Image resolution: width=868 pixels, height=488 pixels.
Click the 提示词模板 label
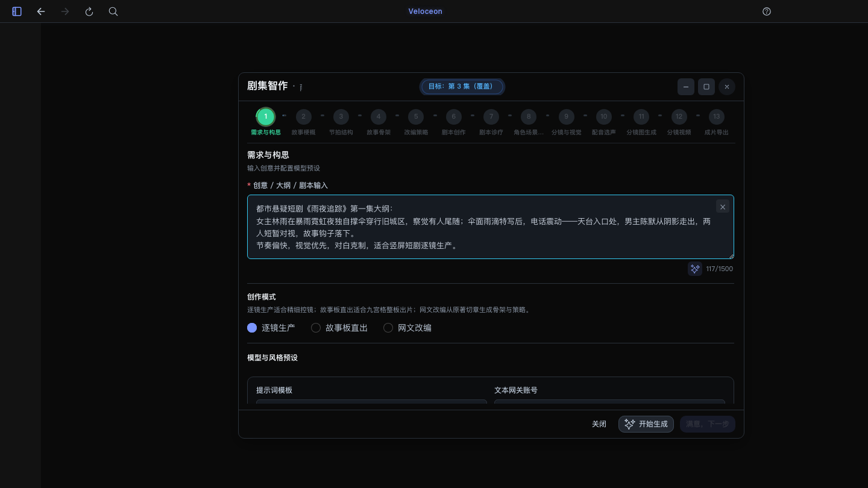(x=274, y=390)
